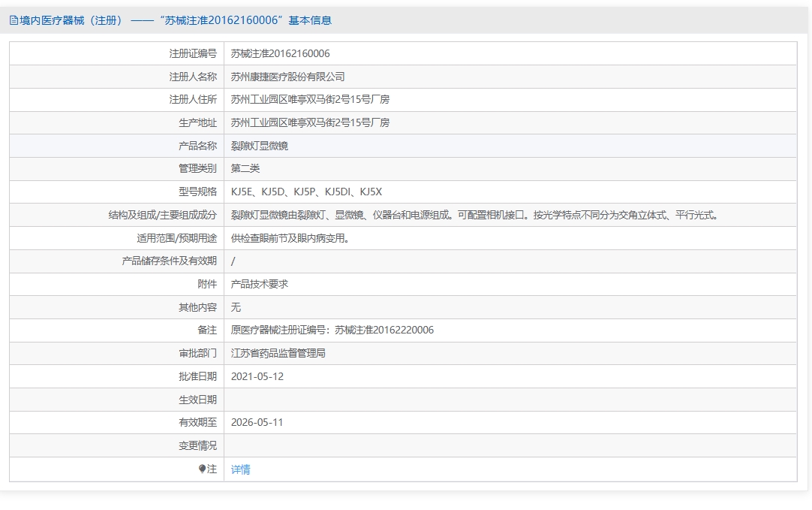Click the 生产地址 address value
This screenshot has height=510, width=812.
pos(310,123)
